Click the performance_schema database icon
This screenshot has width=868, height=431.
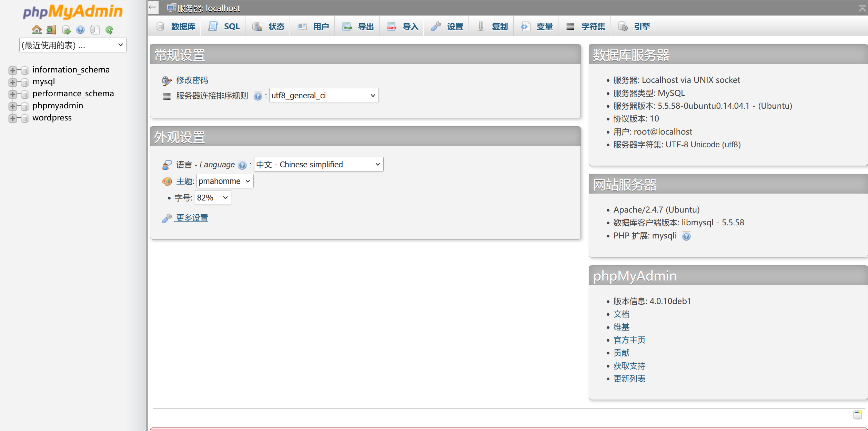click(x=24, y=94)
